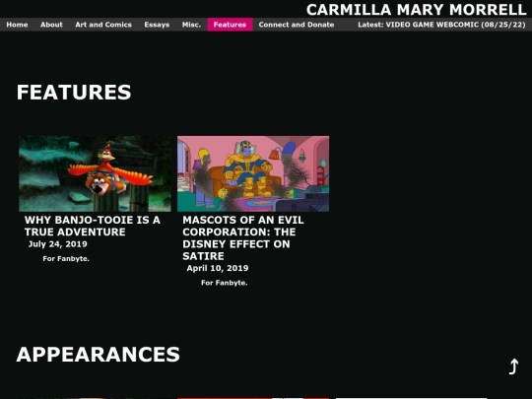Click 'For Fanbyte.' under Banjo-Tooie article
This screenshot has width=532, height=399.
click(x=66, y=258)
